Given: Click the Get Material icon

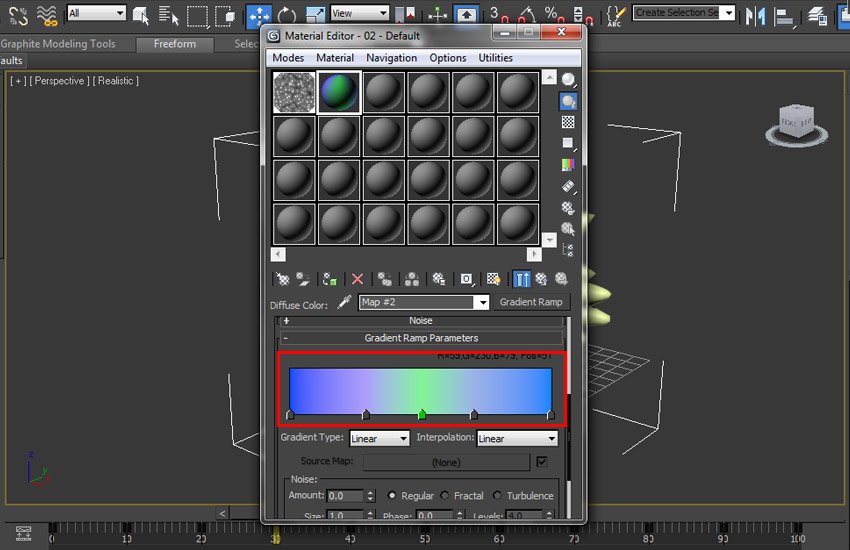Looking at the screenshot, I should point(282,280).
